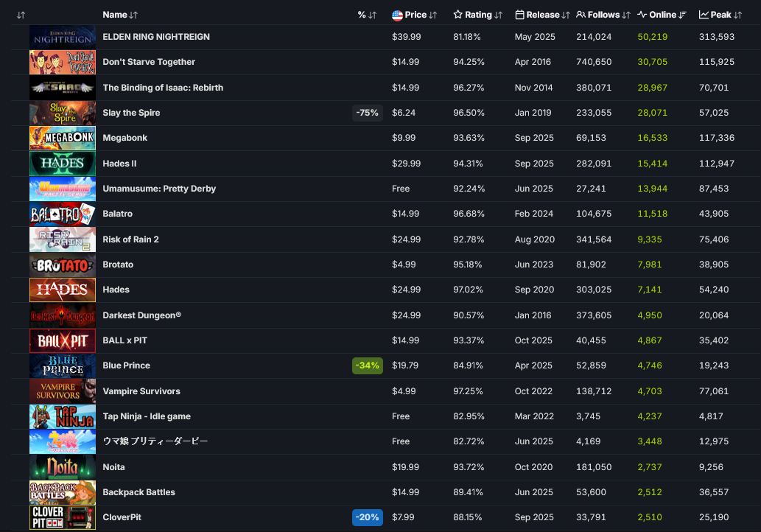This screenshot has height=532, width=761.
Task: Click the sort arrows beside the % header
Action: click(372, 15)
